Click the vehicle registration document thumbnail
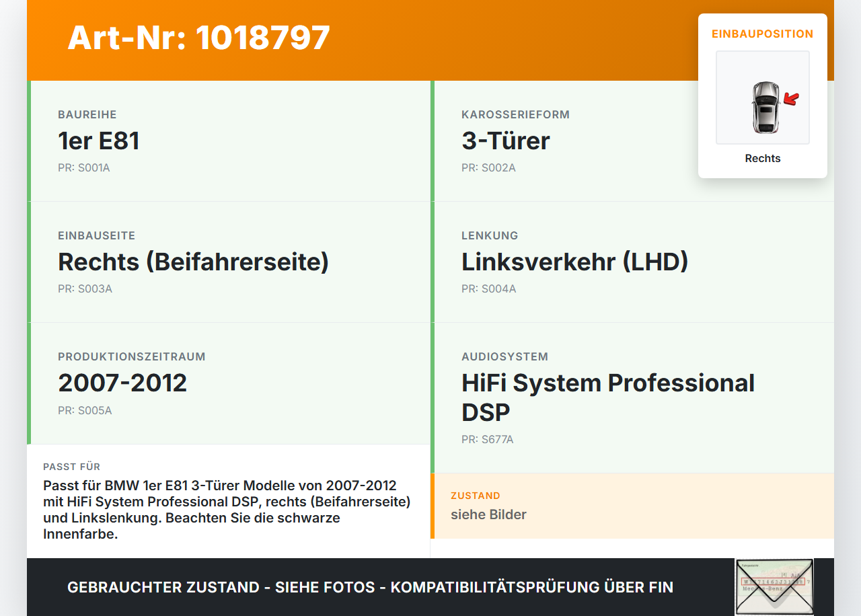The width and height of the screenshot is (861, 616). (x=774, y=586)
